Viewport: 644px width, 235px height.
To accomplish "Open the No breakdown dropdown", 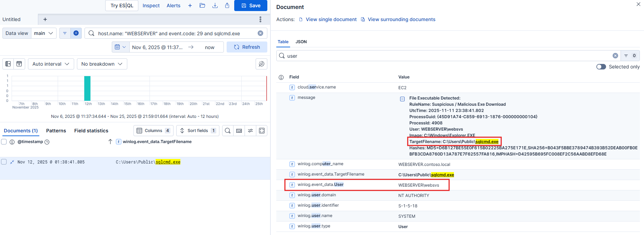I will [x=102, y=64].
